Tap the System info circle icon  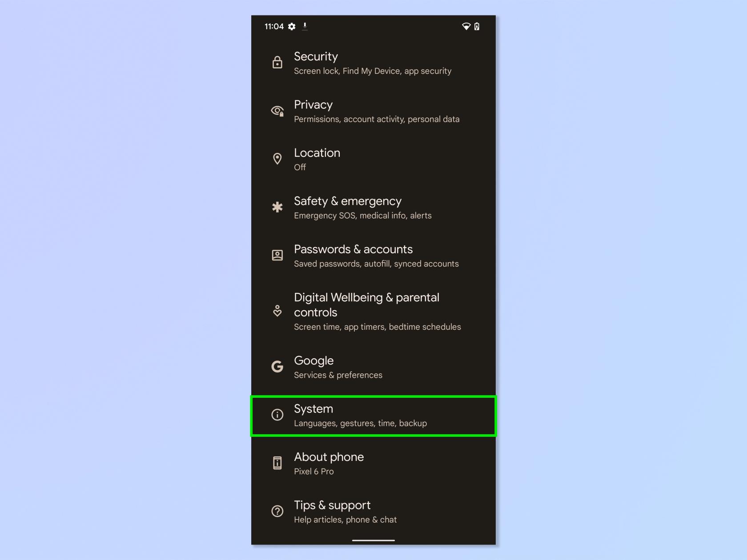click(277, 415)
